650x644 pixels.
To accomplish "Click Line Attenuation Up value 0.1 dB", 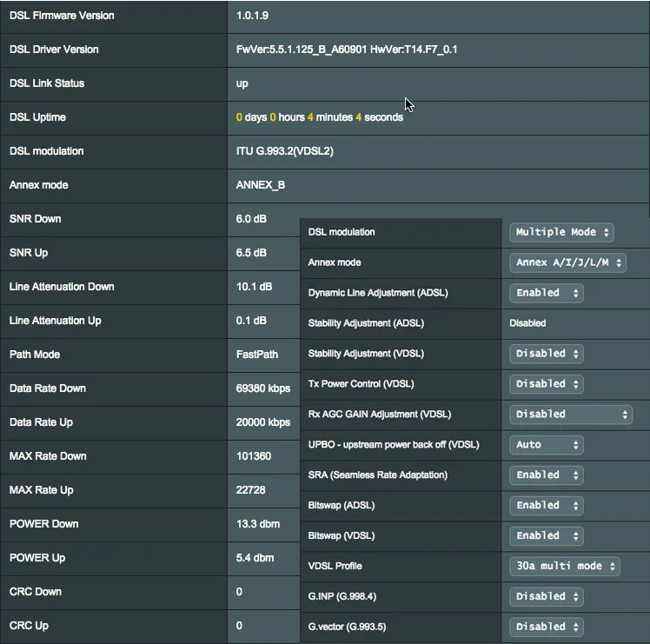I will (251, 321).
